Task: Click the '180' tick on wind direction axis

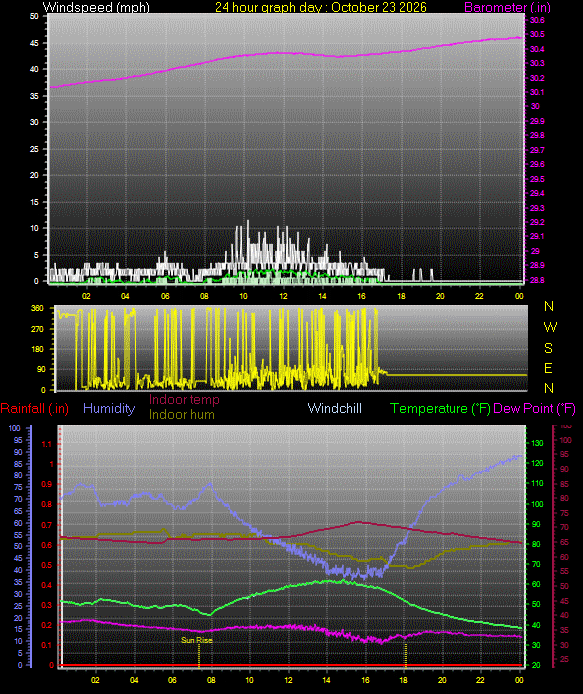Action: pos(38,349)
